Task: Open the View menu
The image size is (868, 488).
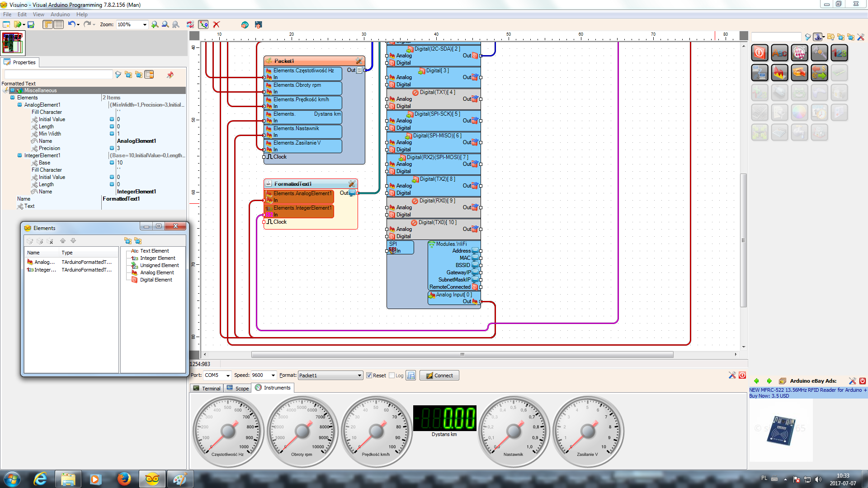Action: [39, 14]
